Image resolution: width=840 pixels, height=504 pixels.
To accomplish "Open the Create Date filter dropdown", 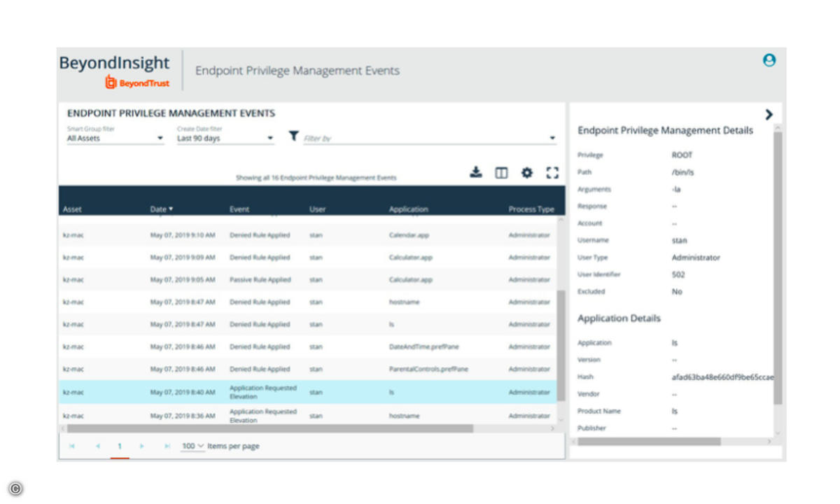I will 225,139.
